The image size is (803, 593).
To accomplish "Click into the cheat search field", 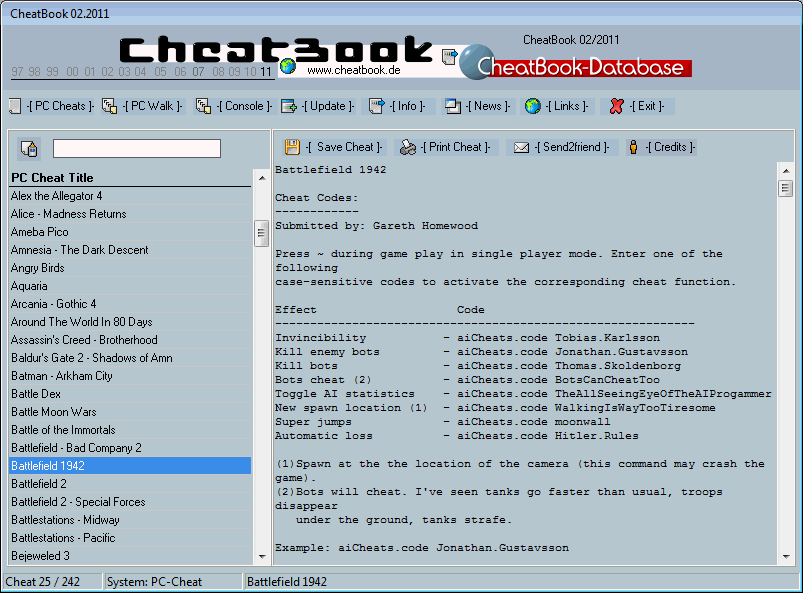I will 137,149.
